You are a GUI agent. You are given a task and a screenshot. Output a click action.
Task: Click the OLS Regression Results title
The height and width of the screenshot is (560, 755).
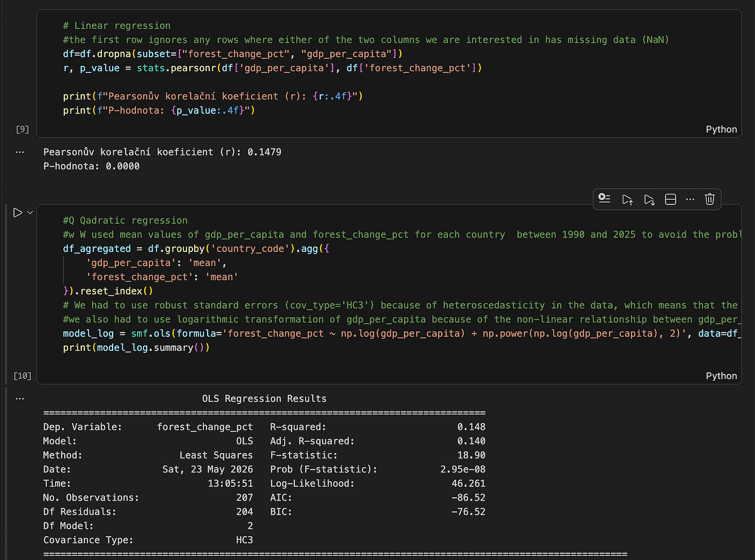[x=264, y=399]
